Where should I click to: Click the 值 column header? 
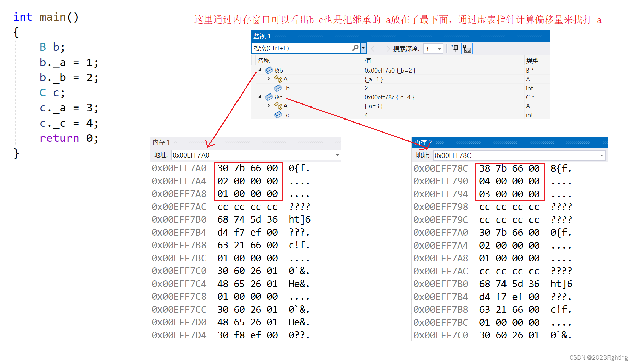tap(368, 60)
